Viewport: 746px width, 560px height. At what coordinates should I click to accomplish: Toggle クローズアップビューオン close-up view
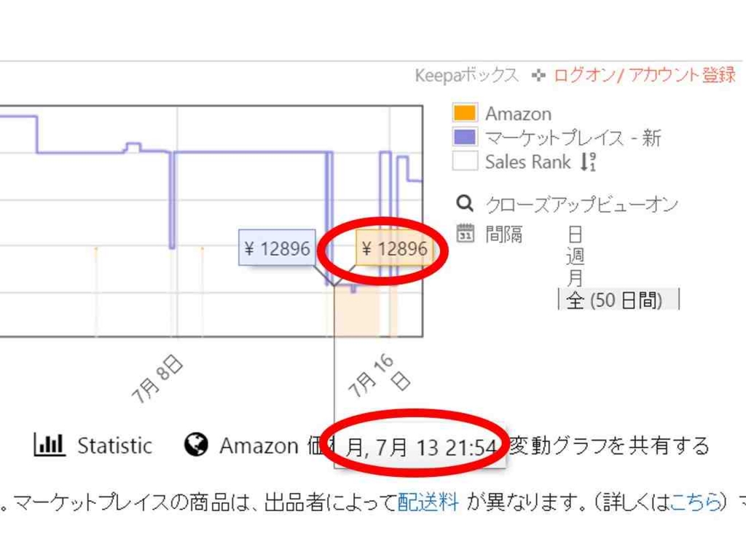(x=581, y=205)
